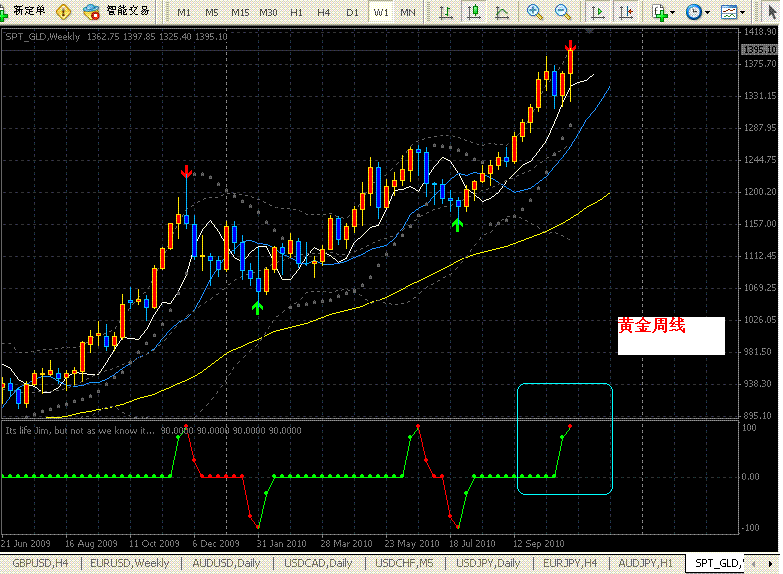The image size is (783, 574).
Task: Click the 12 Sep 2010 date label
Action: point(539,543)
